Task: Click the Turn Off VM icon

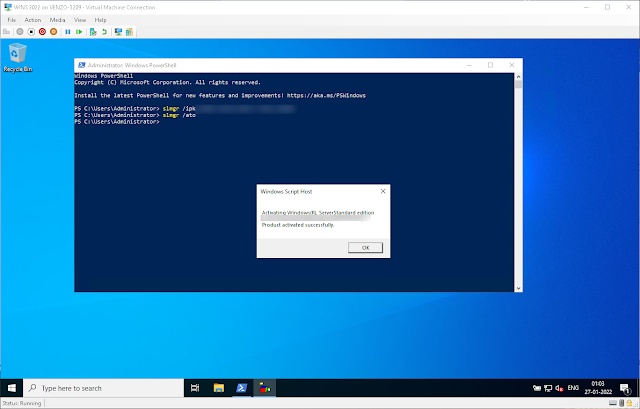Action: click(31, 32)
